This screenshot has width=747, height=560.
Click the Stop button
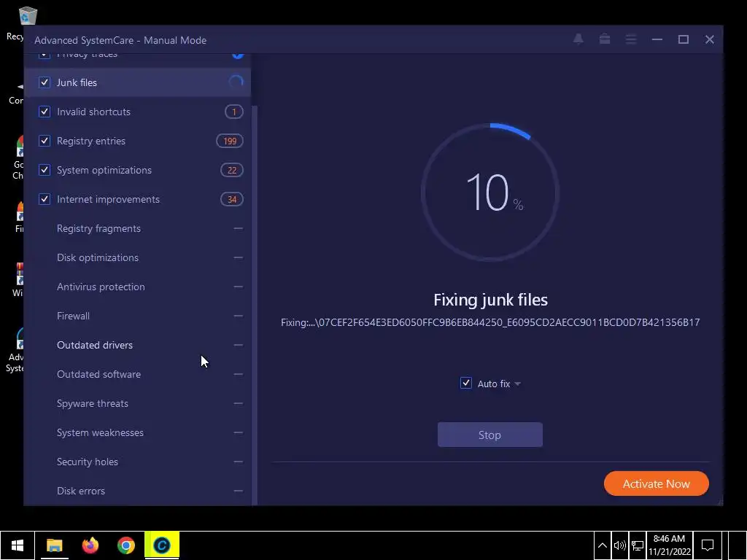(x=489, y=435)
